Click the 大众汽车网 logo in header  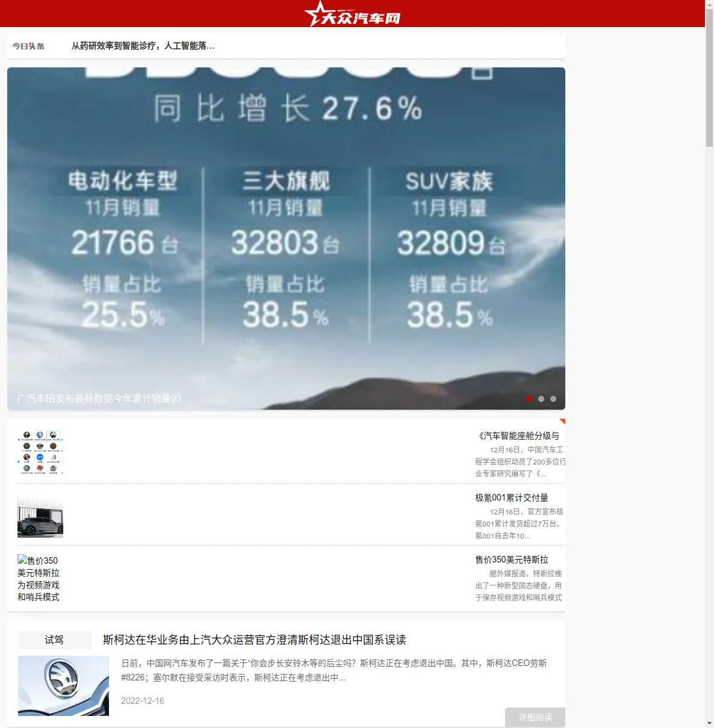352,14
